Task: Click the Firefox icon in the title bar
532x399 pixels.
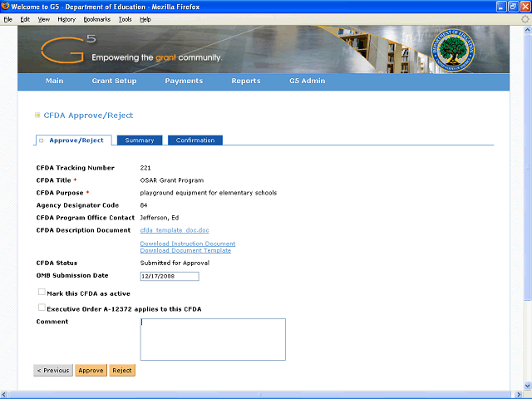Action: [x=6, y=7]
